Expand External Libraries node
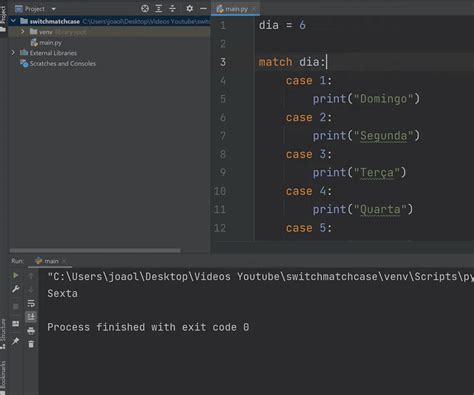The height and width of the screenshot is (395, 474). point(13,53)
